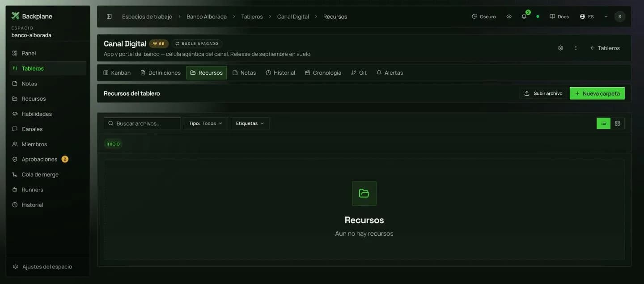The image size is (644, 284).
Task: Open Miembros in the sidebar
Action: 47,144
